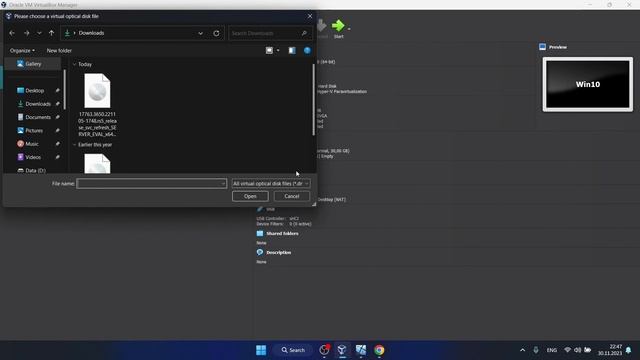Image resolution: width=640 pixels, height=360 pixels.
Task: Open Videos in the navigation pane
Action: pos(33,157)
